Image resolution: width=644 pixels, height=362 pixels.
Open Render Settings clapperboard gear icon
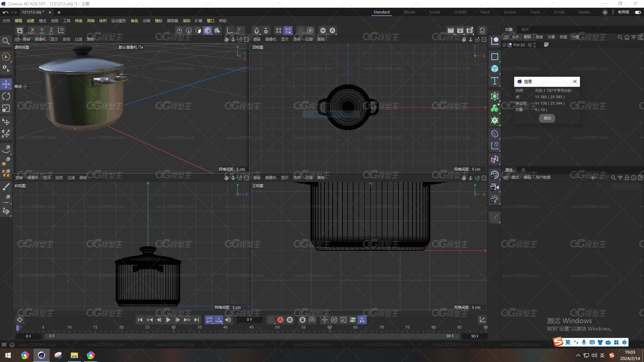(470, 31)
